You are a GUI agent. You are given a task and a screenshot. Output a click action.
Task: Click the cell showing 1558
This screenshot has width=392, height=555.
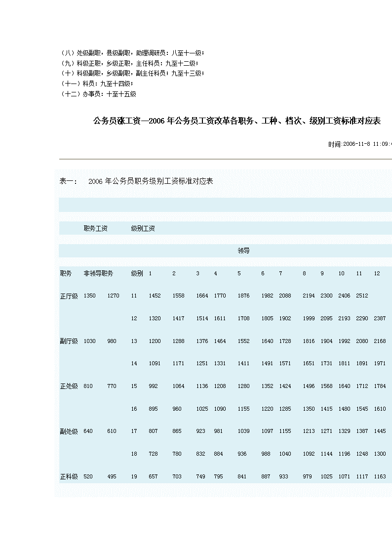179,296
